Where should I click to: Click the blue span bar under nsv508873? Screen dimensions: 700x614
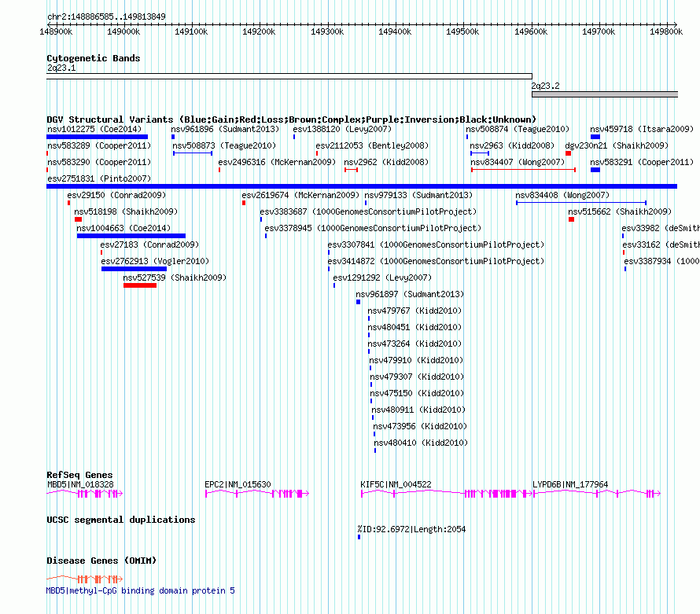(x=193, y=153)
